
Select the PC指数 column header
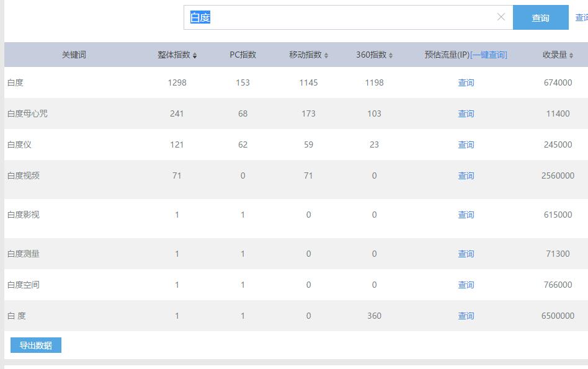tap(243, 55)
